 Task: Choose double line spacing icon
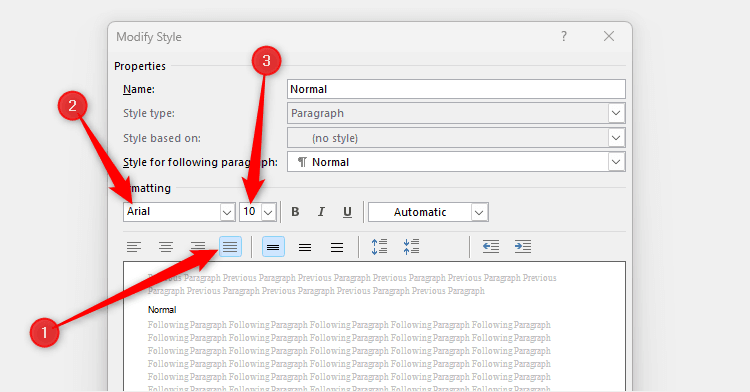tap(337, 247)
